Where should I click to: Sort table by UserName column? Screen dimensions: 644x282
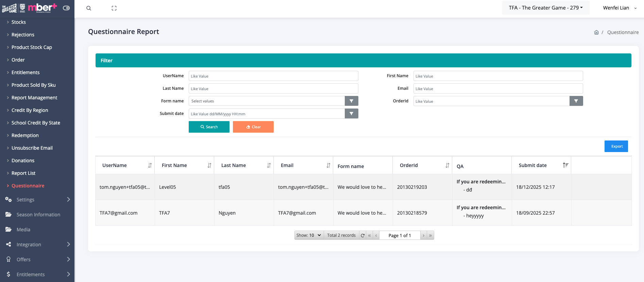(150, 165)
